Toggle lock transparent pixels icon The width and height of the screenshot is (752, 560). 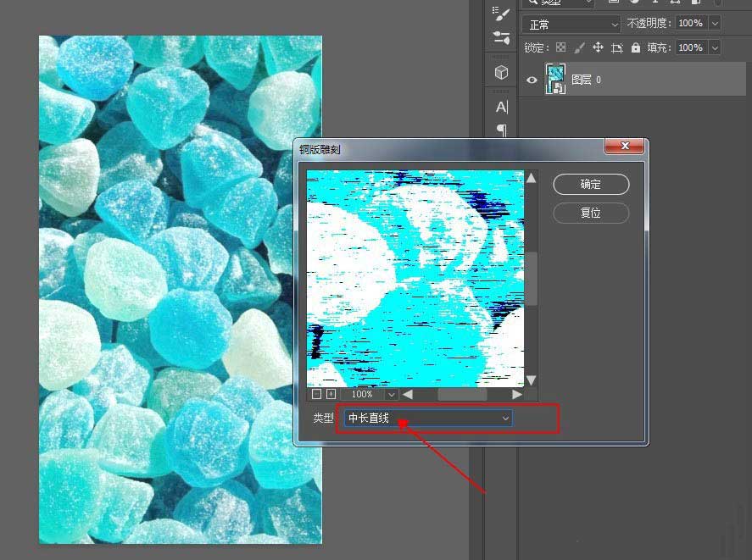pos(560,47)
